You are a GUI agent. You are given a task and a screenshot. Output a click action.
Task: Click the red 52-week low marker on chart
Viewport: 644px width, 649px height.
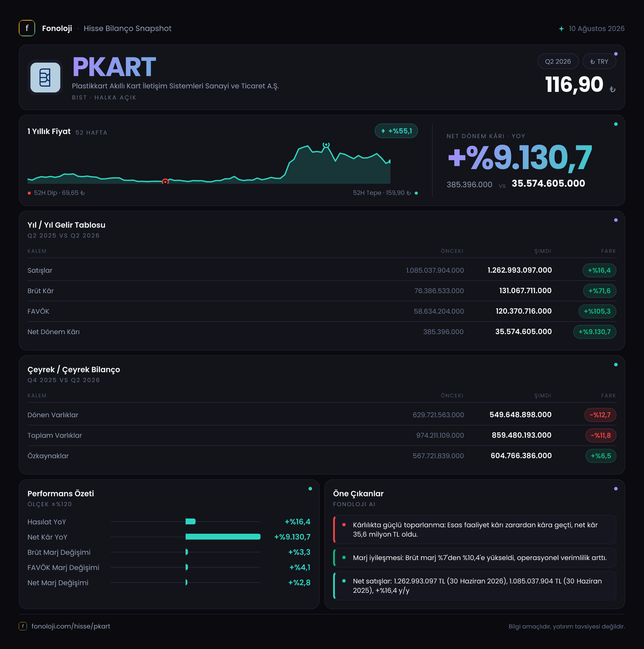tap(165, 182)
